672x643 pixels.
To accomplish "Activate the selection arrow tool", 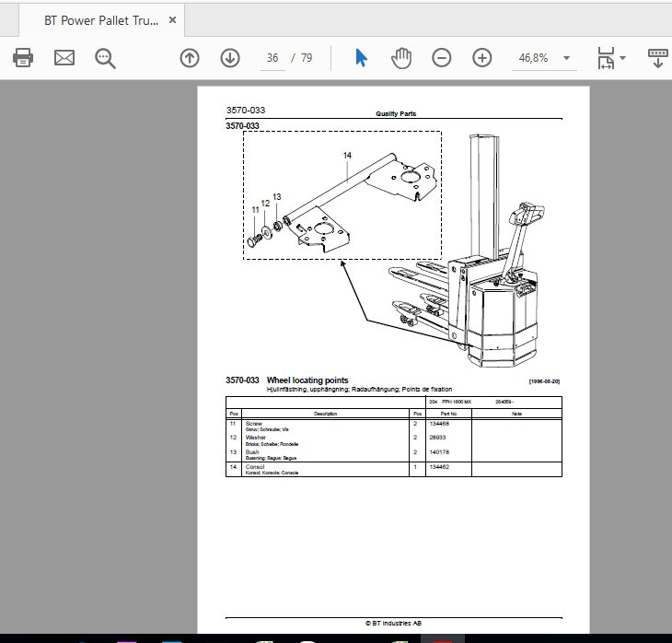I will pos(361,58).
